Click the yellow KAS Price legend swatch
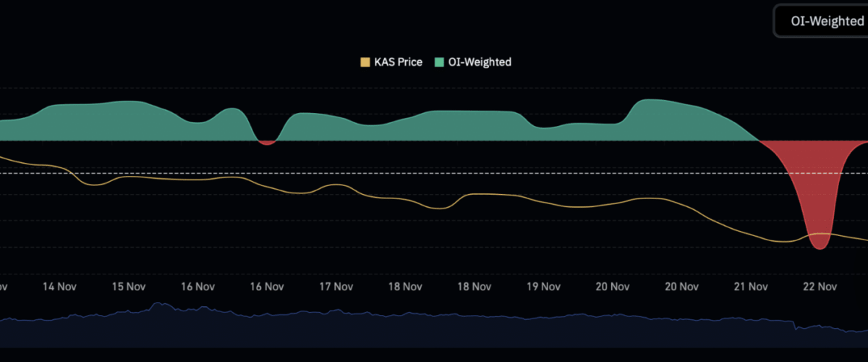This screenshot has width=868, height=362. coord(365,62)
